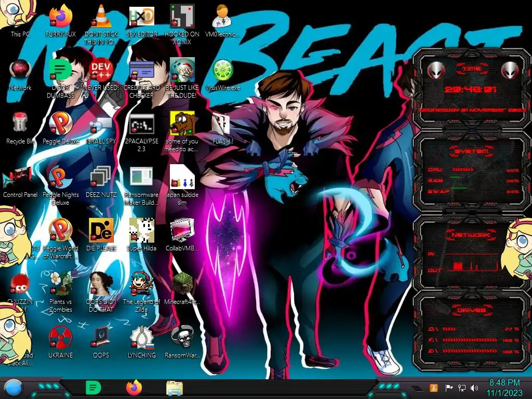Launch Peggle Deluxe shortcut

(x=60, y=128)
